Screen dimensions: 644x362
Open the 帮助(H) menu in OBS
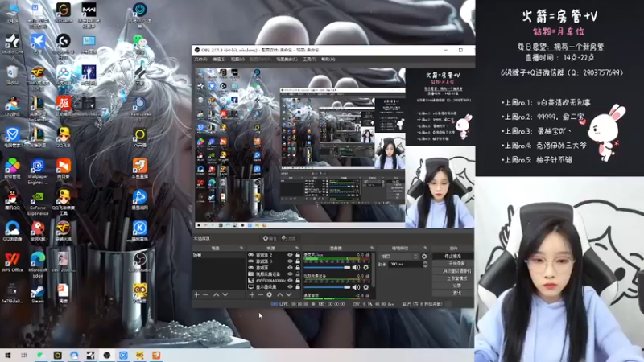(x=328, y=60)
